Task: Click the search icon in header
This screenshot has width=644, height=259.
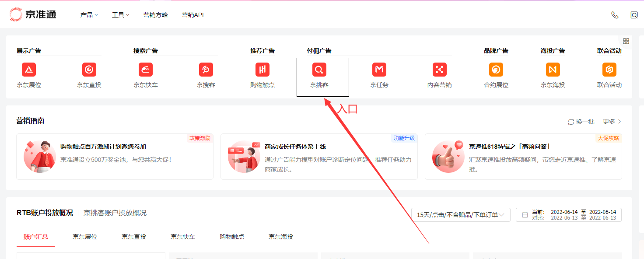Action: [x=634, y=15]
